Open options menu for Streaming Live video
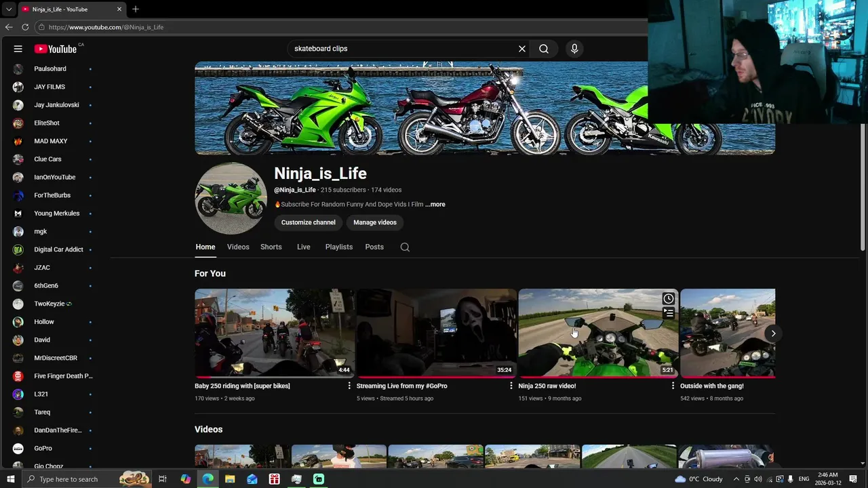The width and height of the screenshot is (868, 488). pyautogui.click(x=511, y=386)
